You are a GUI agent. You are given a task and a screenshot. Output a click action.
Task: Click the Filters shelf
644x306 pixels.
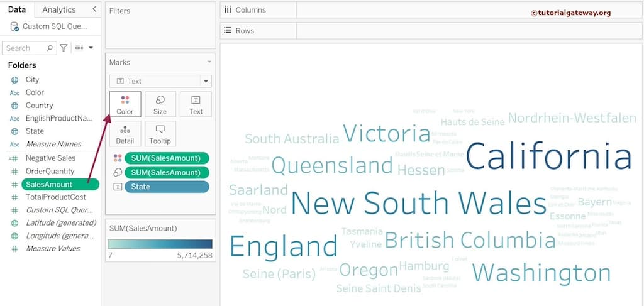click(x=160, y=25)
